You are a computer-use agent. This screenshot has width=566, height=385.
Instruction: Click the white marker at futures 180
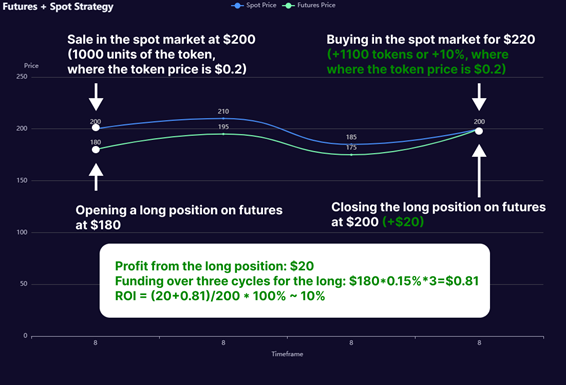pos(96,149)
